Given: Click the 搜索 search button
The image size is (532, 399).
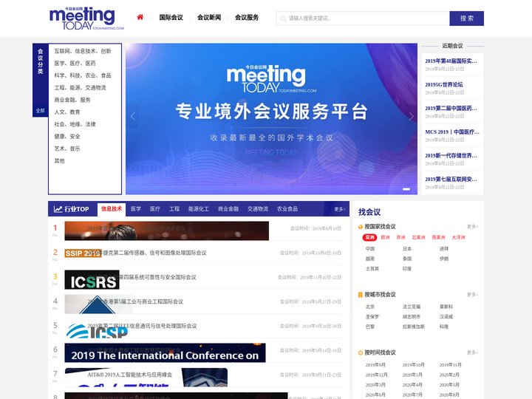Looking at the screenshot, I should [x=466, y=18].
